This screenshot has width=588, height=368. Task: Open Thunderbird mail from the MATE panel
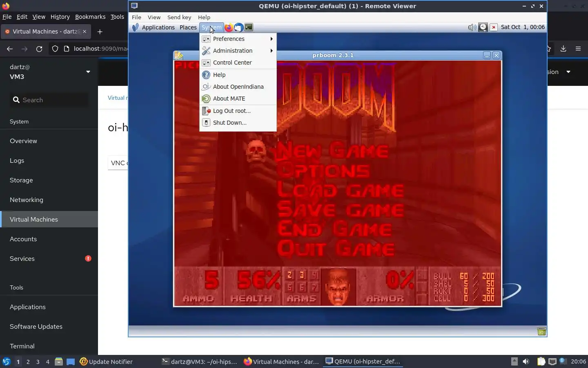238,27
